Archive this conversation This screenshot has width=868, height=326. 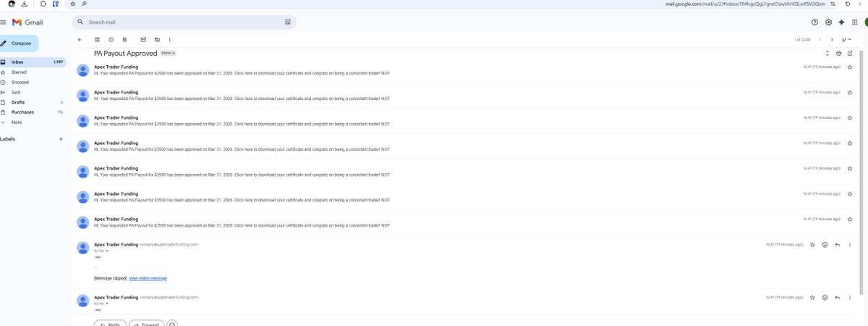click(x=97, y=40)
